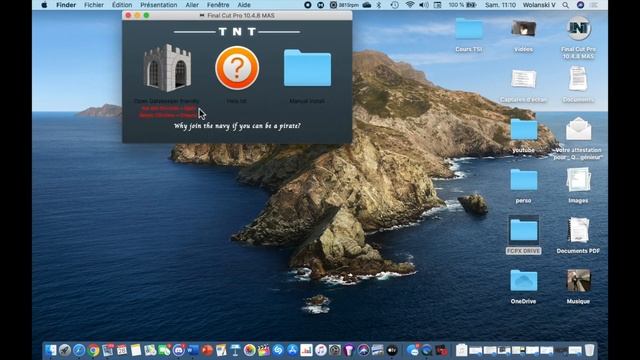Screen dimensions: 640x360
Task: Select the FCPX DRIVE folder on desktop
Action: tap(523, 230)
